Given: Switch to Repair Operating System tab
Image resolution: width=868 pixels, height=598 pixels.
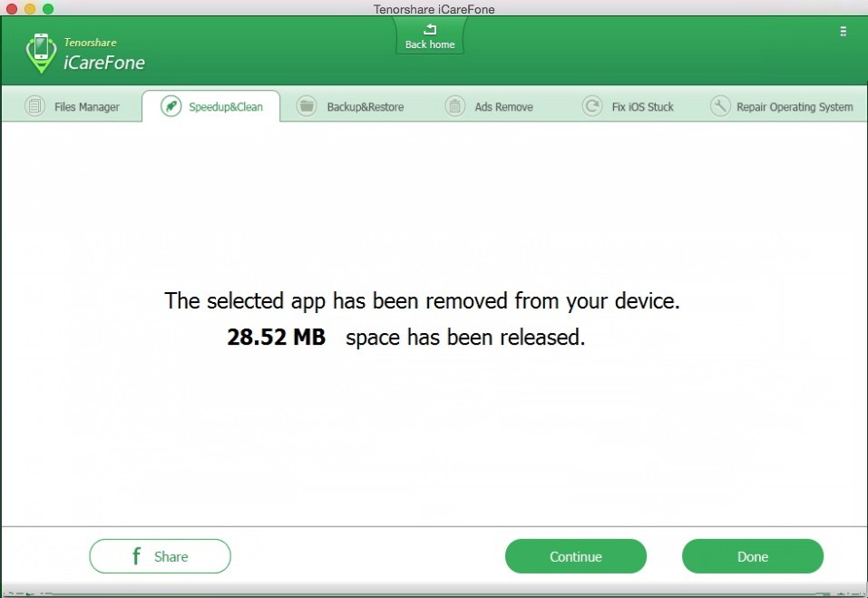Looking at the screenshot, I should pos(781,106).
